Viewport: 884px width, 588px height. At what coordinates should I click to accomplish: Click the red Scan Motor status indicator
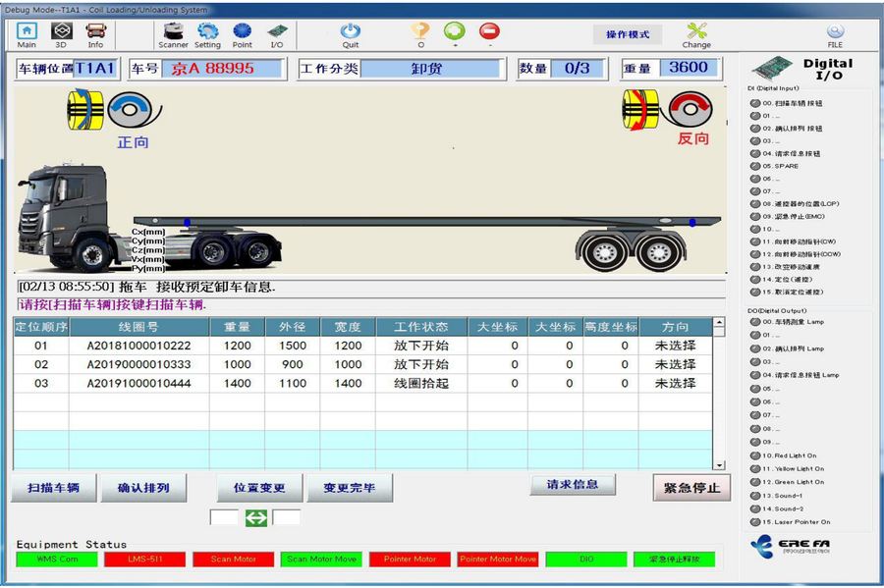coord(234,560)
